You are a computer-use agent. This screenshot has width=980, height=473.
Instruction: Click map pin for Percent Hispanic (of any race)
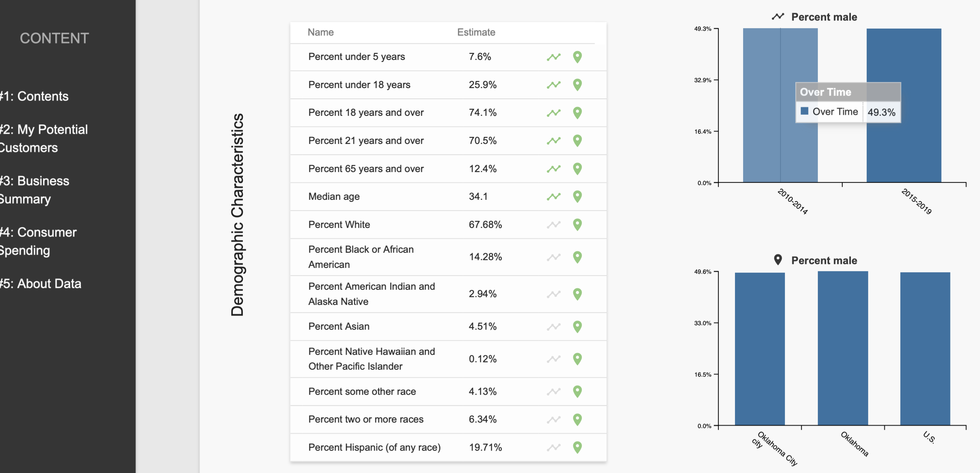click(577, 447)
